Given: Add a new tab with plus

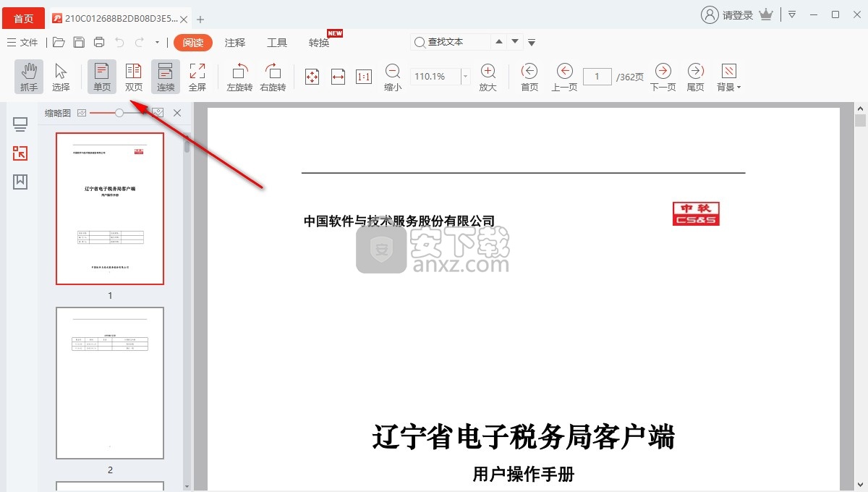Looking at the screenshot, I should (200, 19).
